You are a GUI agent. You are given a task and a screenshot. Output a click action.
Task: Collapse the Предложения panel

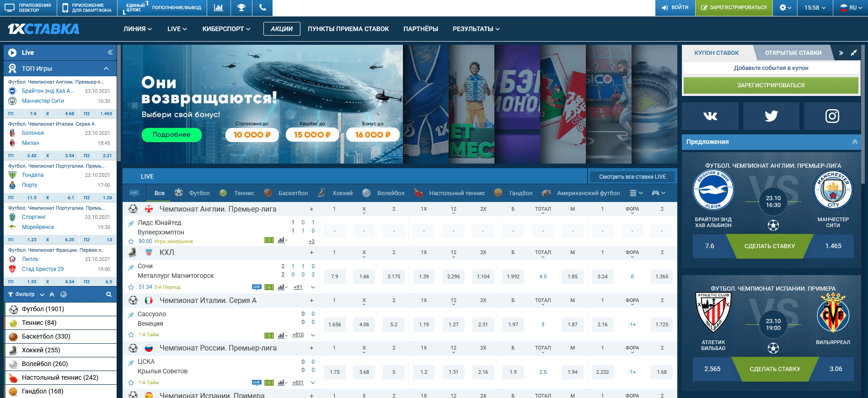854,142
